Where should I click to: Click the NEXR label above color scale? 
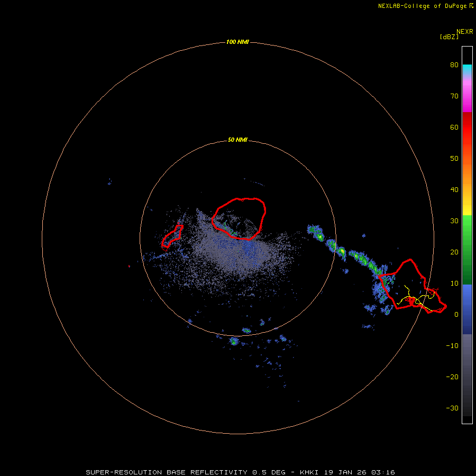[x=464, y=32]
